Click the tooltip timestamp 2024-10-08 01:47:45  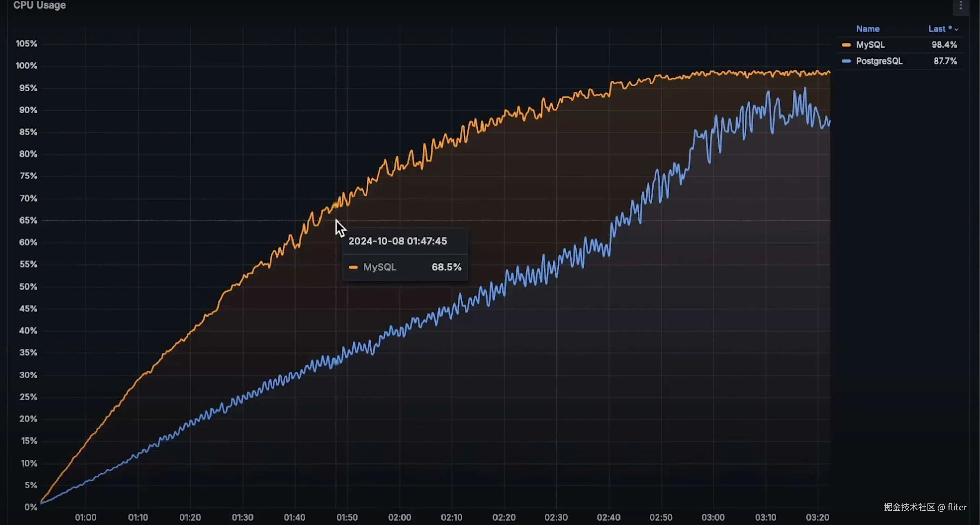pyautogui.click(x=397, y=241)
